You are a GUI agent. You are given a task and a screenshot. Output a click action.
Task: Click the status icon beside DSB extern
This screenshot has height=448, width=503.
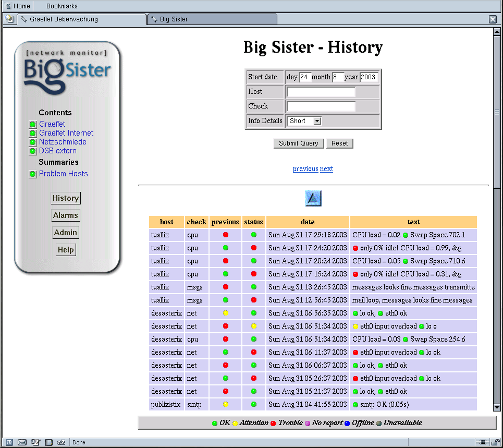(33, 151)
